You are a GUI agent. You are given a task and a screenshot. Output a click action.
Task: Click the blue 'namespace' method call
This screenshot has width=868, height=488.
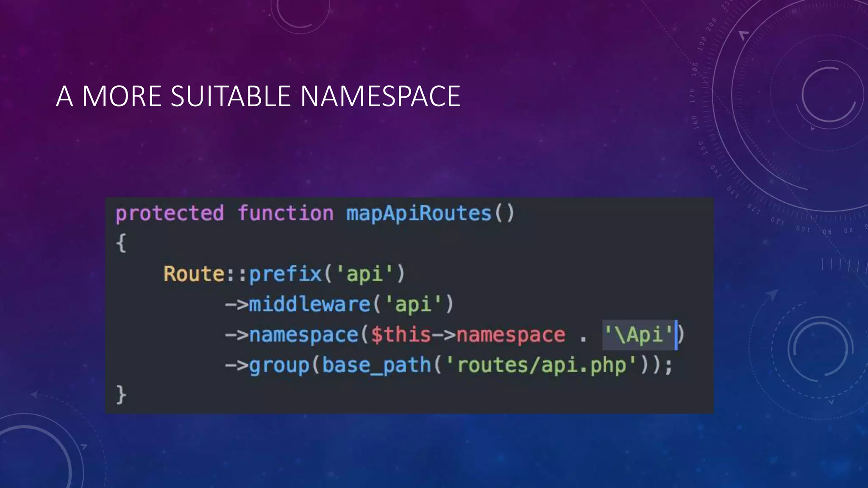(303, 335)
